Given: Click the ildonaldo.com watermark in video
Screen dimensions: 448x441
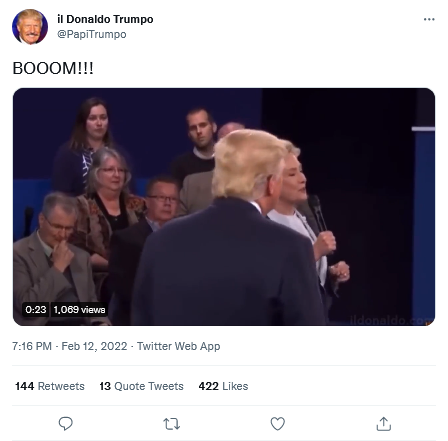Looking at the screenshot, I should pos(391,321).
